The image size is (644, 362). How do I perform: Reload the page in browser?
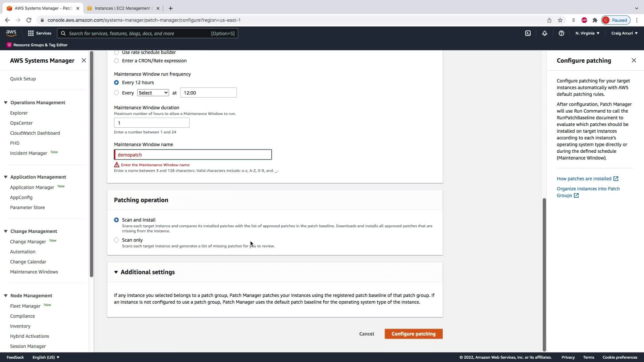(x=29, y=20)
